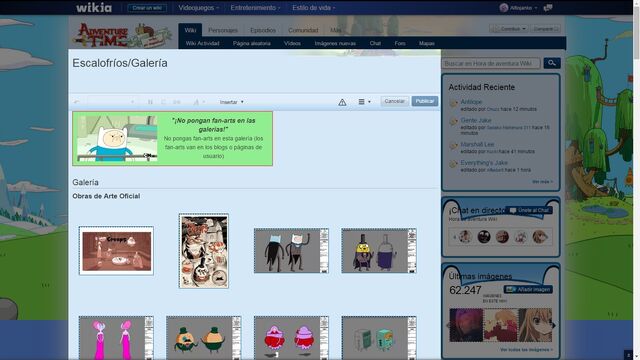
Task: Click the second chat user avatar
Action: pyautogui.click(x=484, y=236)
